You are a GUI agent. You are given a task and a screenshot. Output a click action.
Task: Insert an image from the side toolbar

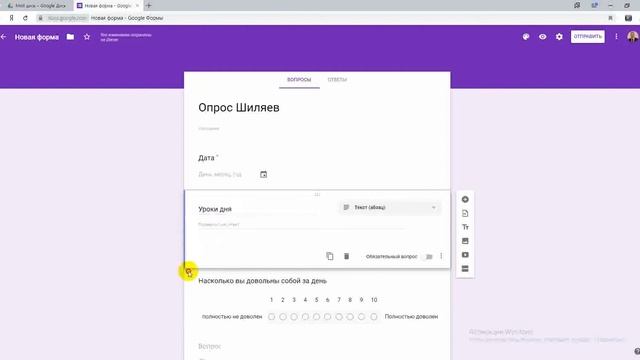tap(465, 241)
